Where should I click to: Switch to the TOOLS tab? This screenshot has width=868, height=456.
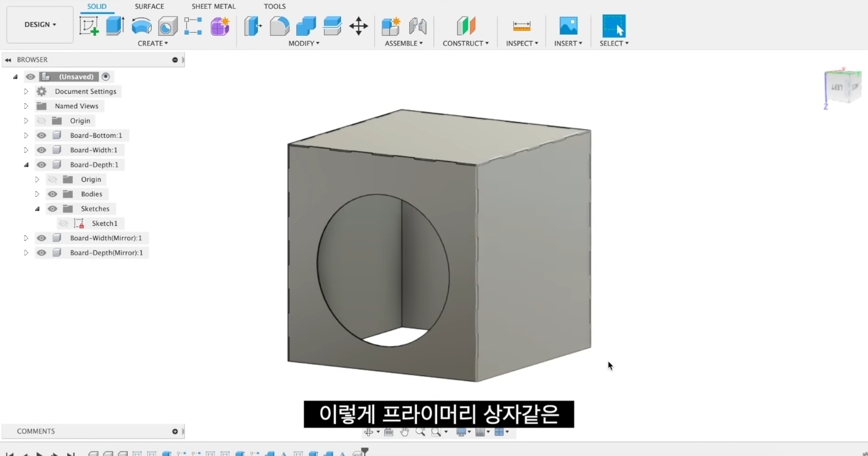point(275,6)
